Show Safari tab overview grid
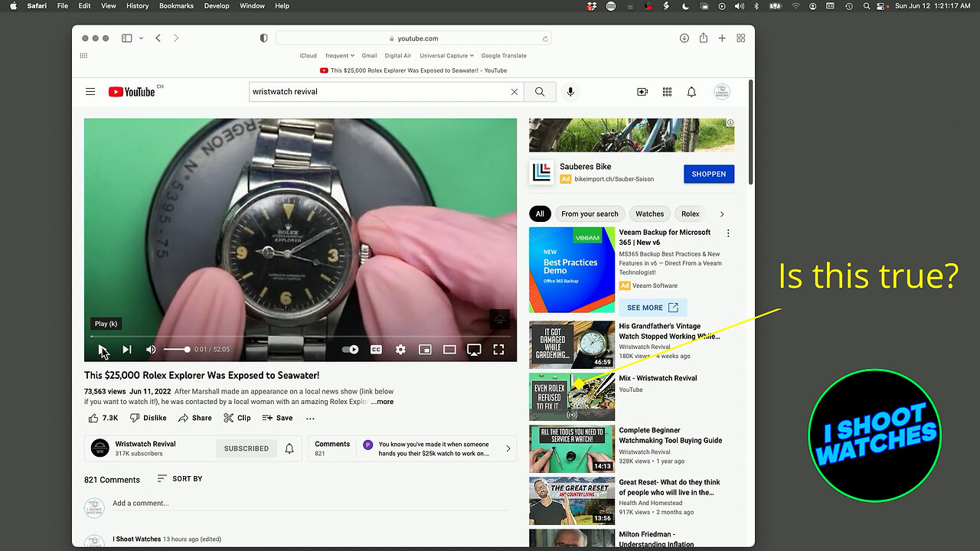This screenshot has height=551, width=980. coord(741,38)
